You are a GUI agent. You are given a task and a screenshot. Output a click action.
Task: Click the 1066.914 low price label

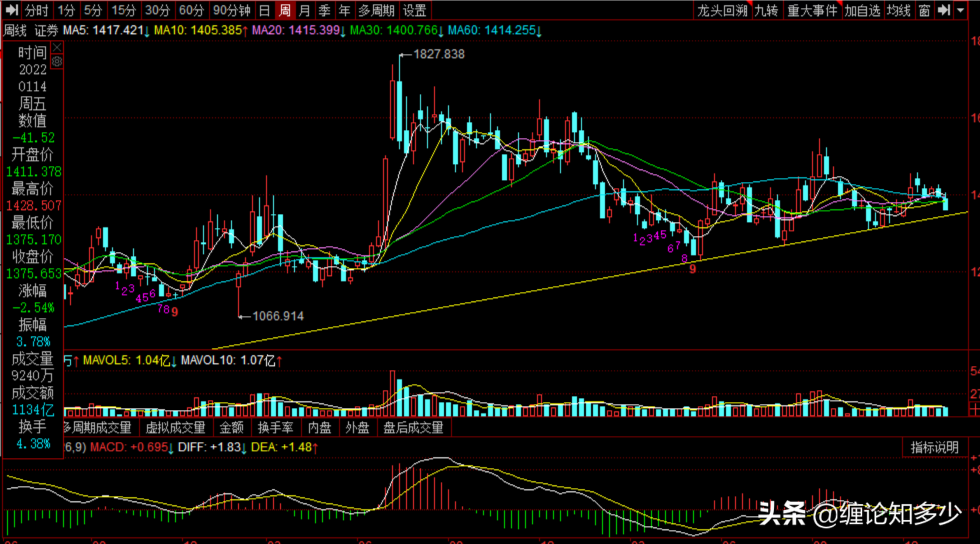[278, 316]
